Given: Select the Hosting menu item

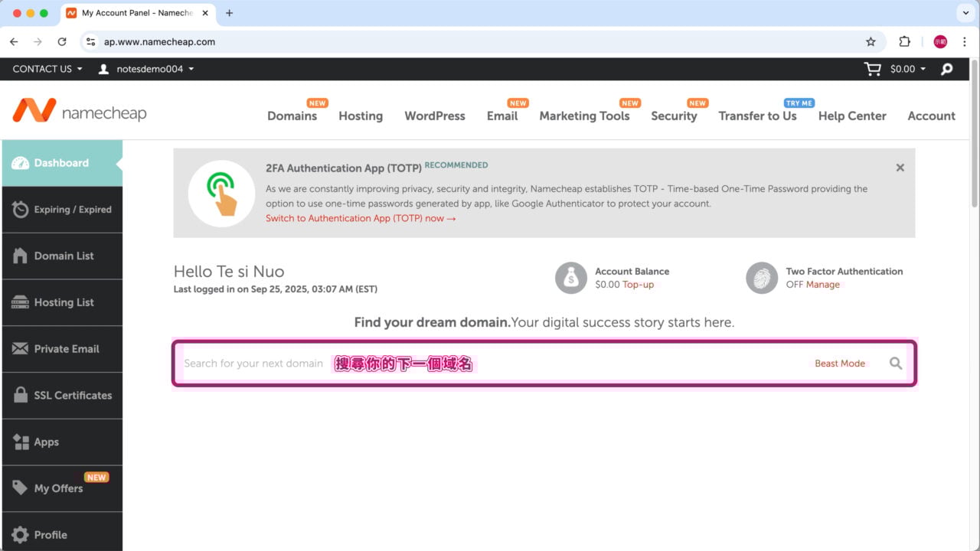Looking at the screenshot, I should click(361, 116).
